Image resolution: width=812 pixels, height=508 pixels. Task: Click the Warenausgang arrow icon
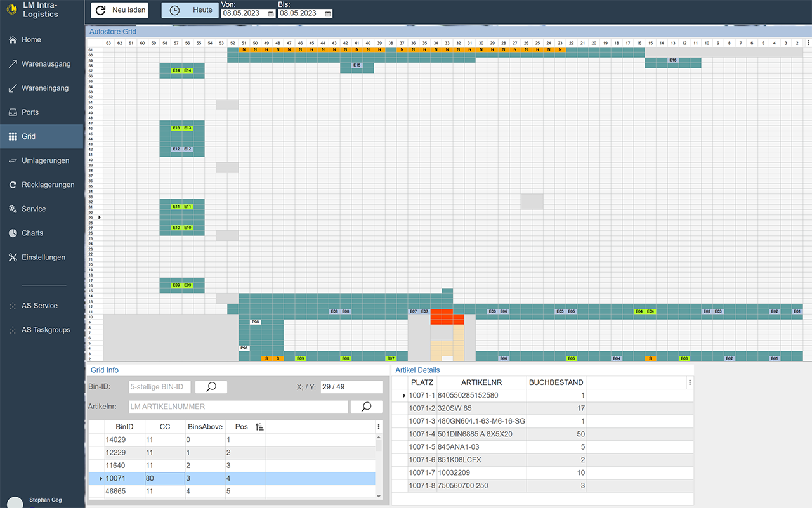point(13,64)
